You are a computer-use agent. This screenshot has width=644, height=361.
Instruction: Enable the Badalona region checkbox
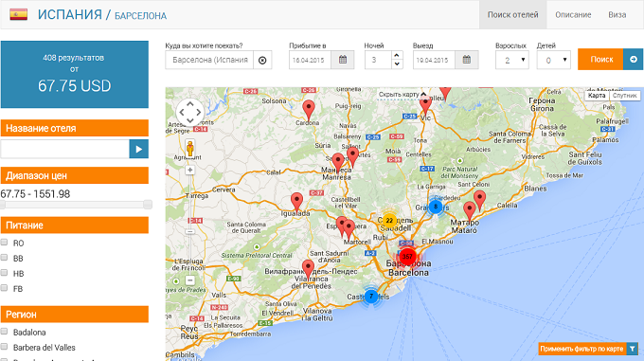point(4,331)
